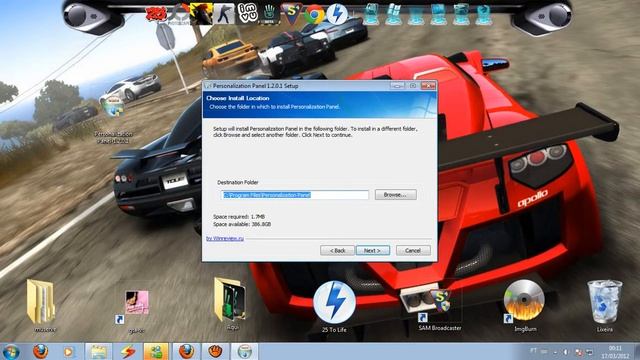The image size is (640, 360).
Task: Open the SAM Broadcaster shield dock icon
Action: click(x=291, y=13)
